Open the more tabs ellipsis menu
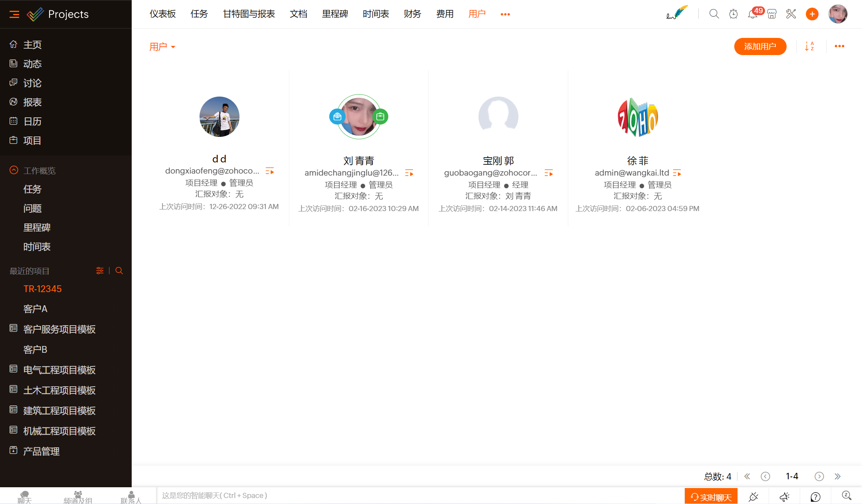862x504 pixels. 505,14
